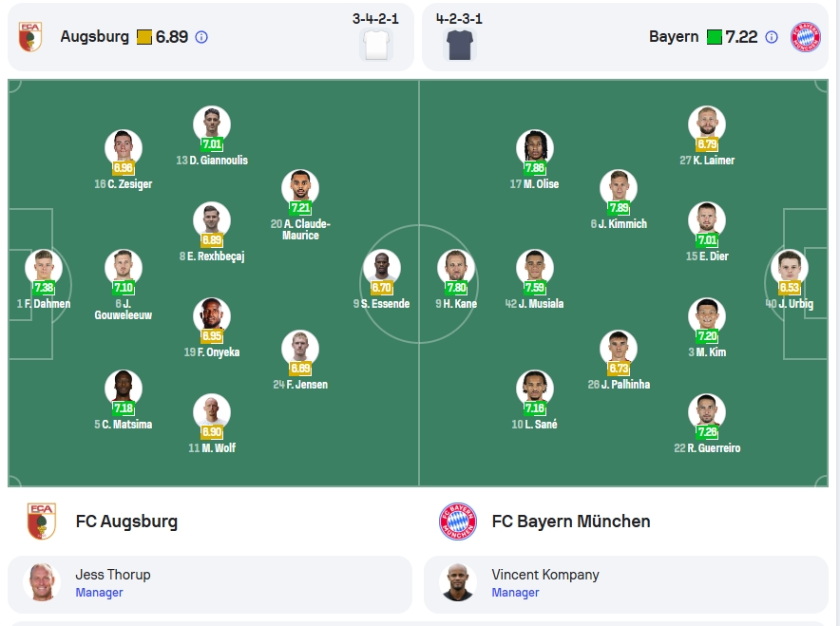Click the FC Bayern München team name

[571, 522]
